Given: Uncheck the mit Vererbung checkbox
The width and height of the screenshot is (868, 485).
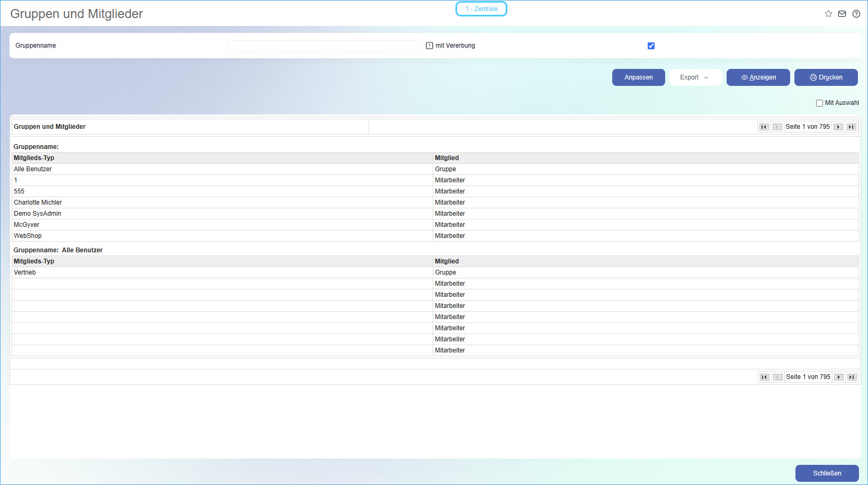Looking at the screenshot, I should coord(651,46).
